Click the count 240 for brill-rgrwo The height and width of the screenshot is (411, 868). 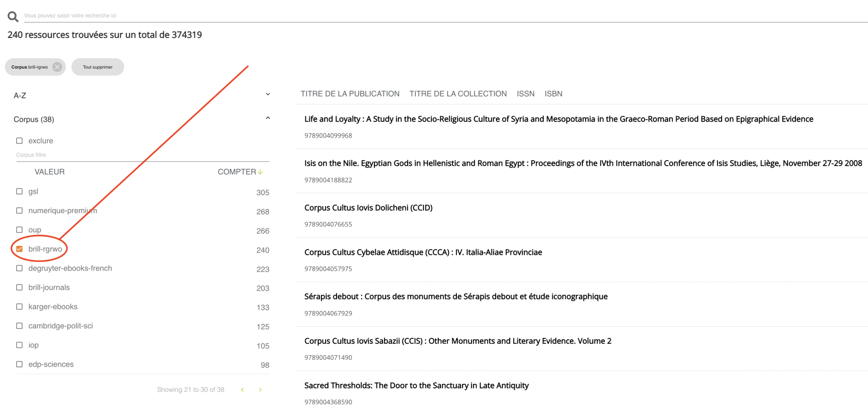[x=263, y=250]
